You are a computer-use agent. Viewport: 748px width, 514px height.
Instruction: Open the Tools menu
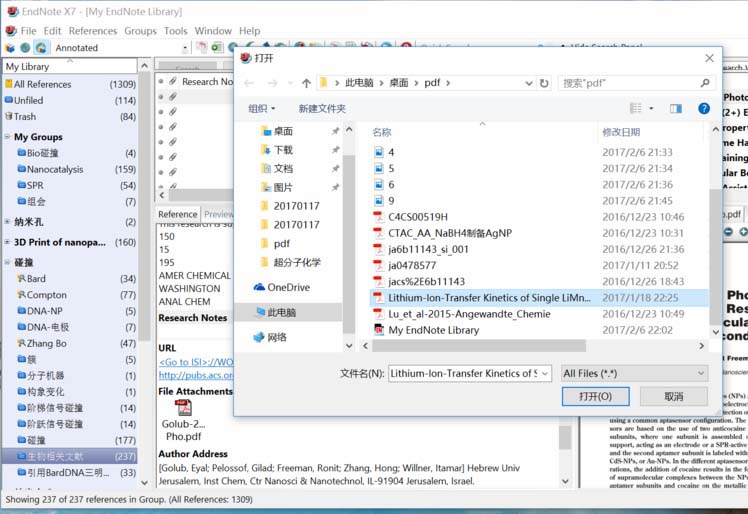175,31
